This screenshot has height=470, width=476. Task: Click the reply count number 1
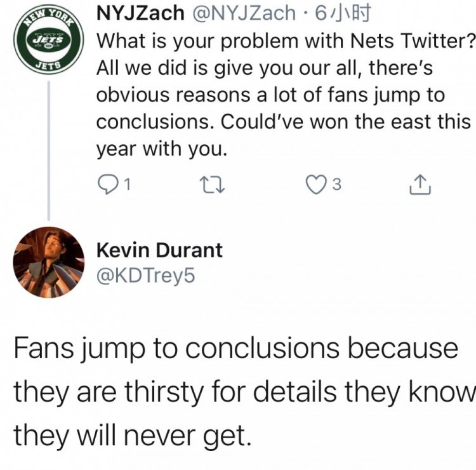pos(128,185)
